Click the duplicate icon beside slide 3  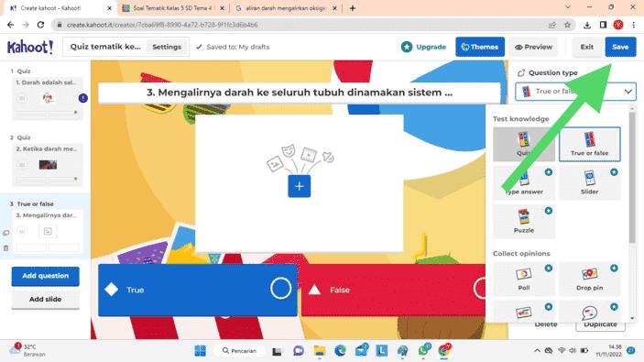5,233
